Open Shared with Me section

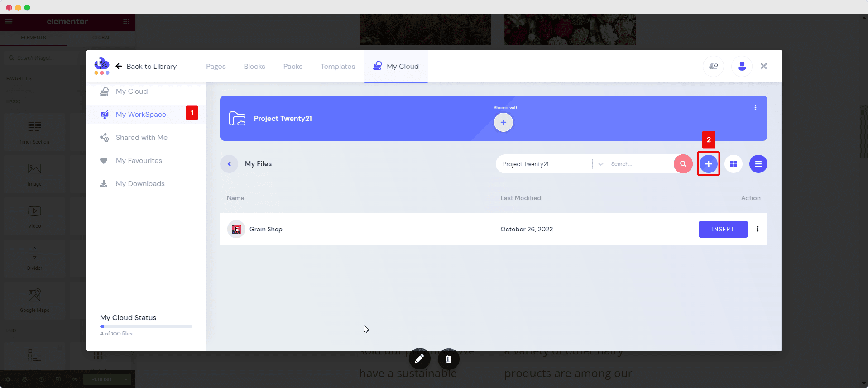(x=146, y=138)
